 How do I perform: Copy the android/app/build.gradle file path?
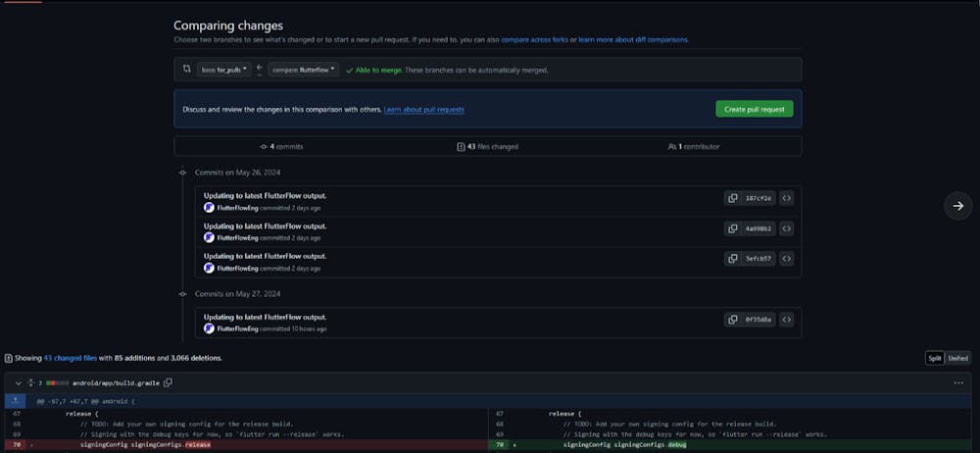[x=168, y=382]
